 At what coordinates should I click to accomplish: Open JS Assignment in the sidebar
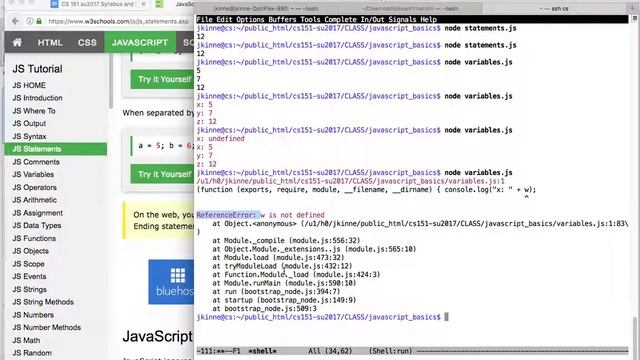37,213
